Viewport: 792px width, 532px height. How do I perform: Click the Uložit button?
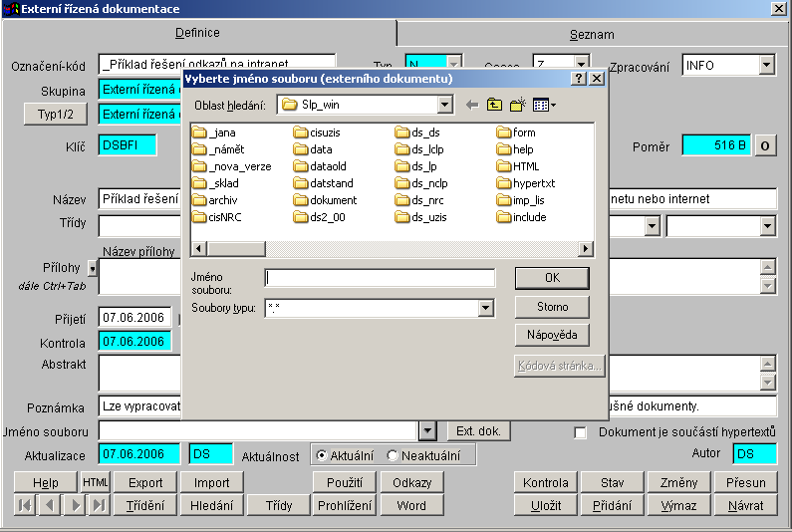(x=545, y=505)
